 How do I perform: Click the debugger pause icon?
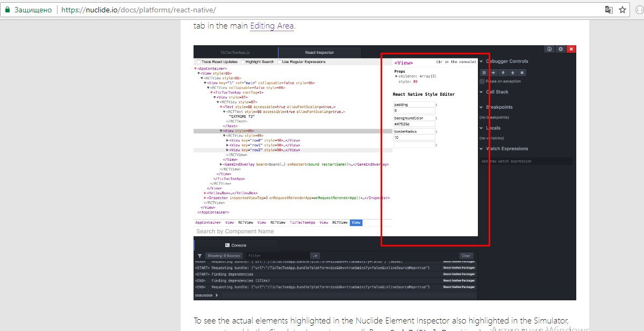484,73
